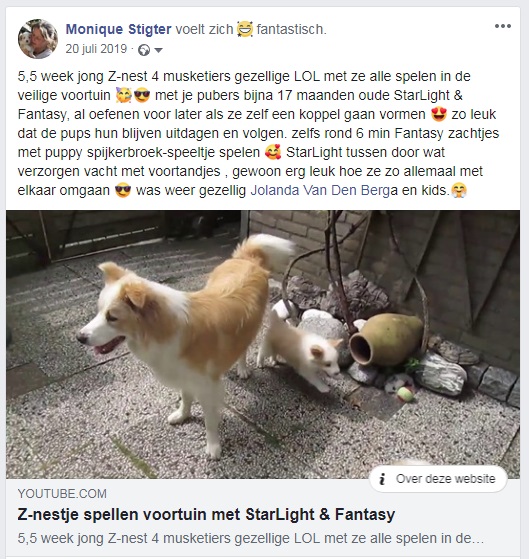529x559 pixels.
Task: Open the three-dot post options menu
Action: click(503, 26)
